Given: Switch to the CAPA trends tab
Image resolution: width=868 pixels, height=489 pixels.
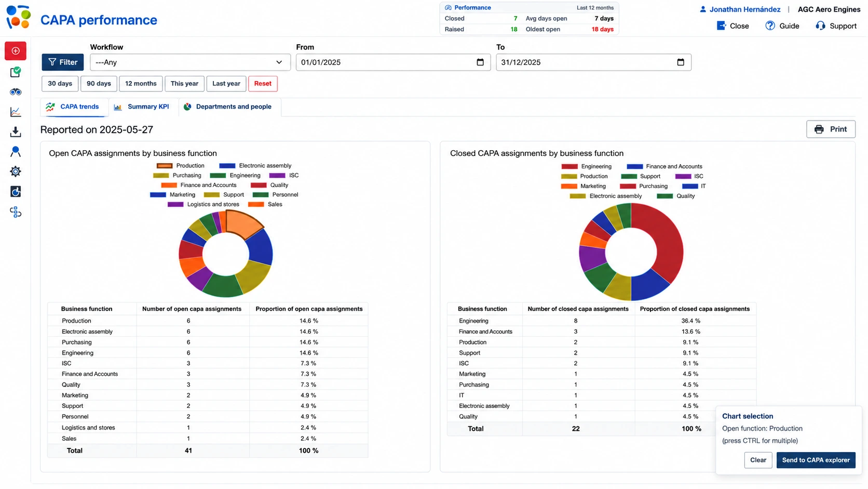Looking at the screenshot, I should tap(73, 107).
